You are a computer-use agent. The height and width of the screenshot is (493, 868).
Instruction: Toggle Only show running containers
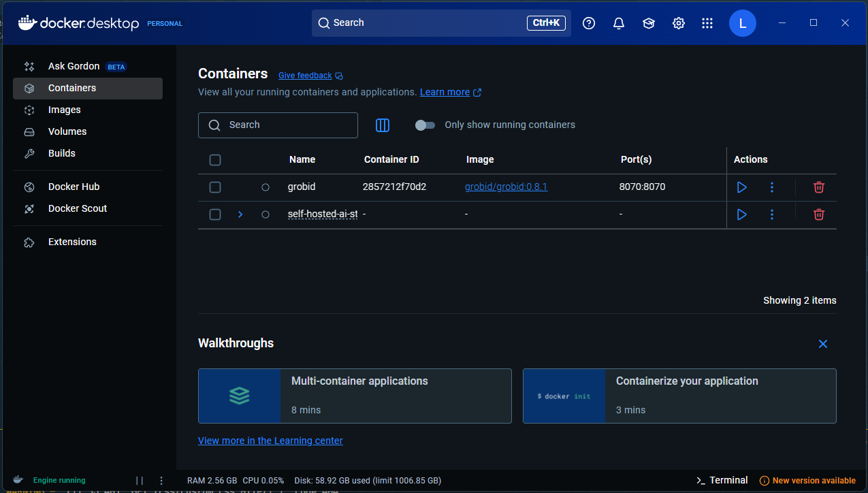[x=425, y=125]
